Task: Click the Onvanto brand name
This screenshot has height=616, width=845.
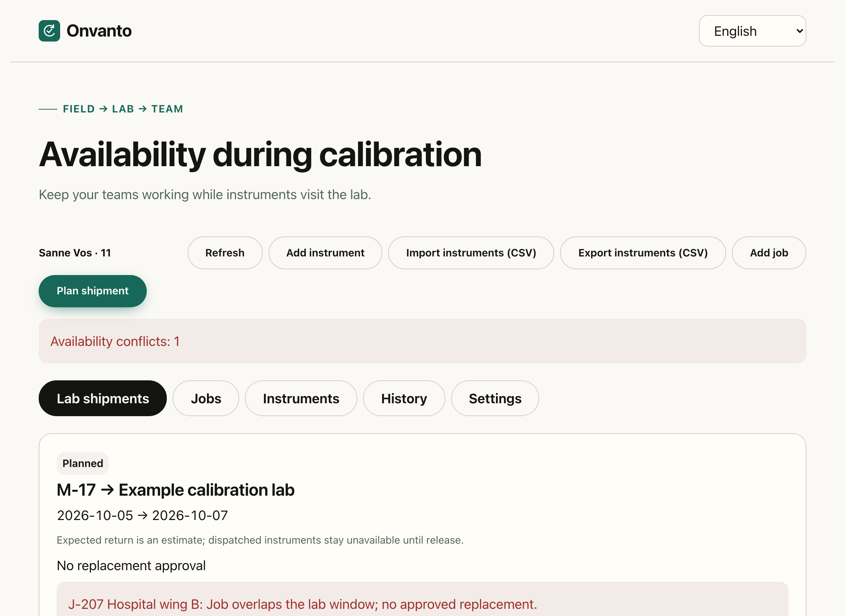Action: (99, 31)
